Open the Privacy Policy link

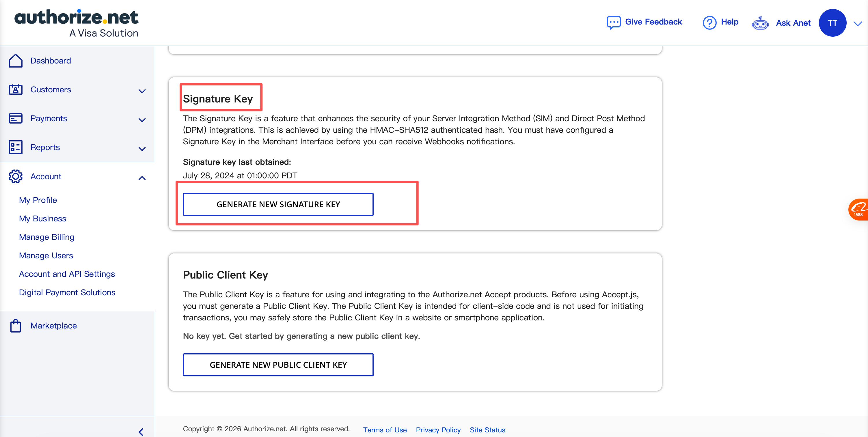point(438,430)
